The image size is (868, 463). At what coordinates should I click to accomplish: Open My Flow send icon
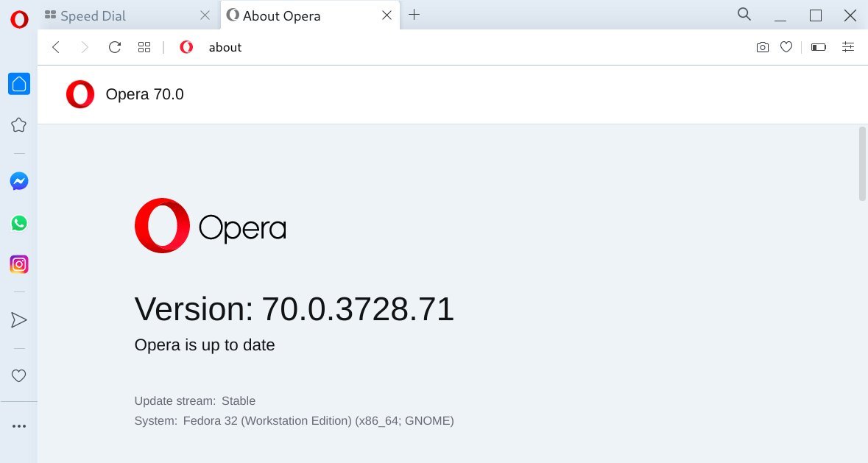pyautogui.click(x=19, y=319)
